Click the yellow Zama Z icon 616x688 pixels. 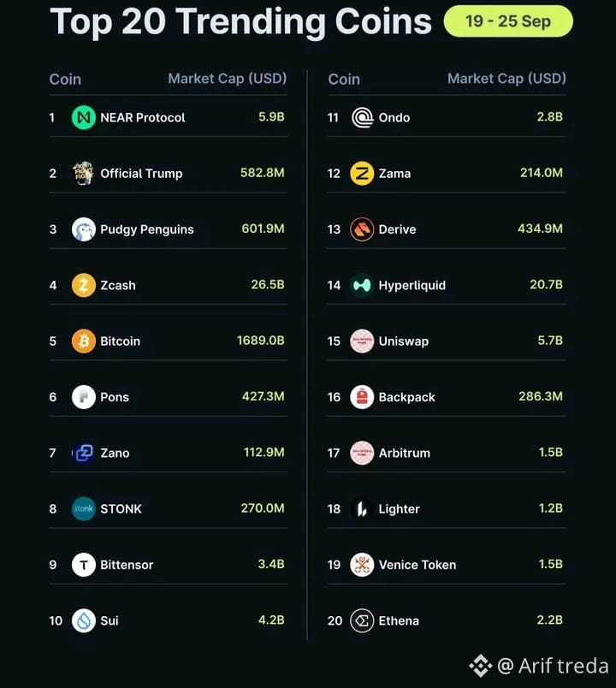(362, 174)
